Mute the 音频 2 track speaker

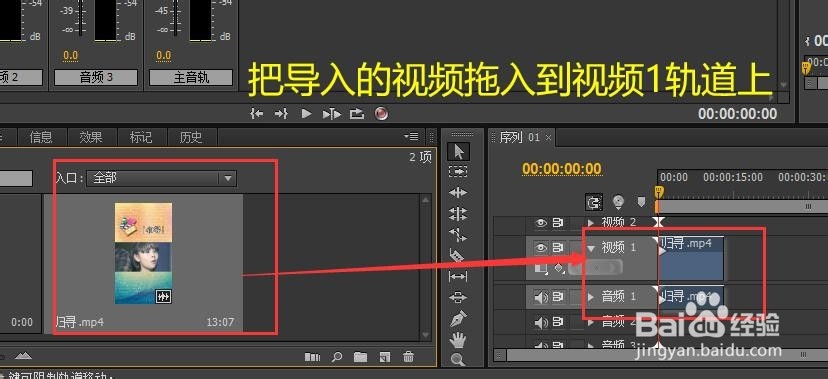coord(541,322)
